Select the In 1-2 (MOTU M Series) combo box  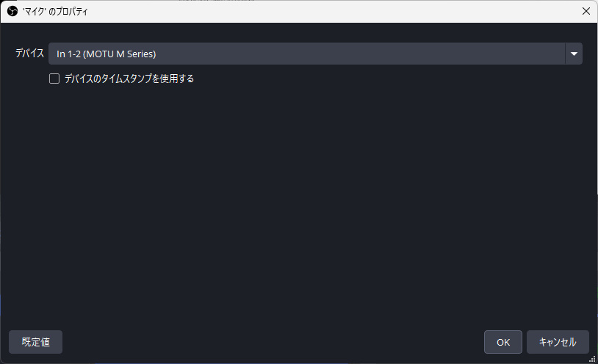306,54
